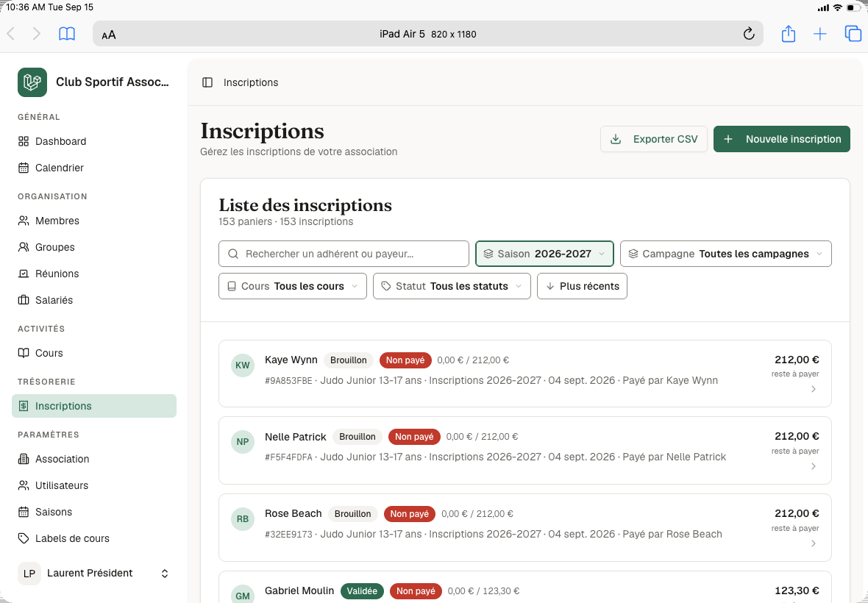Toggle the sidebar panel icon

click(207, 82)
